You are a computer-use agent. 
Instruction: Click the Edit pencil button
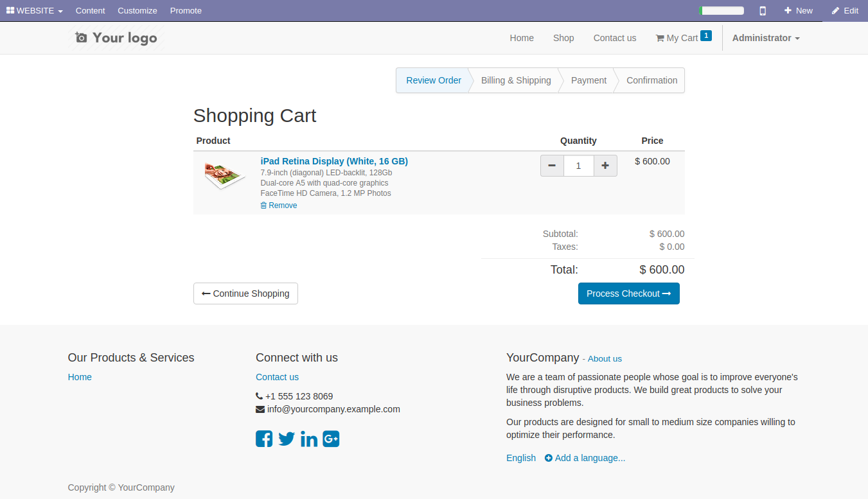coord(845,11)
